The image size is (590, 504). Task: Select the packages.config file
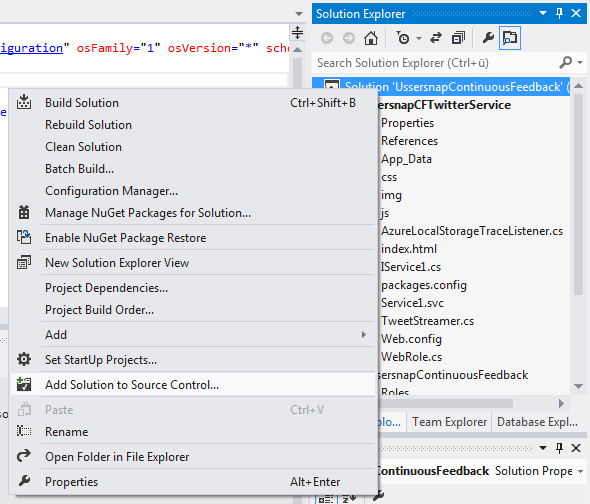point(424,285)
